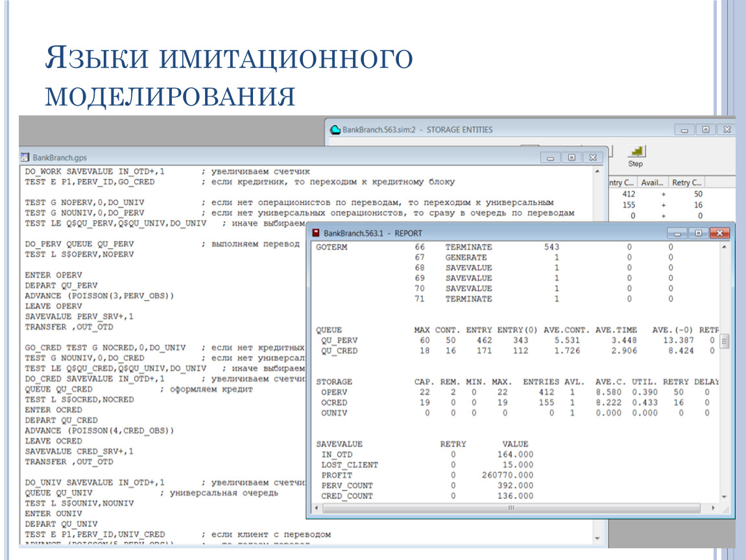This screenshot has width=746, height=560.
Task: Click LOST_CLIENT savevalue row
Action: point(427,465)
